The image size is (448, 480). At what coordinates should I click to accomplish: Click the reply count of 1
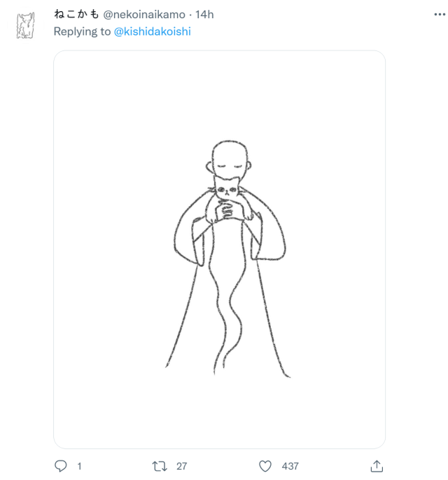[79, 466]
